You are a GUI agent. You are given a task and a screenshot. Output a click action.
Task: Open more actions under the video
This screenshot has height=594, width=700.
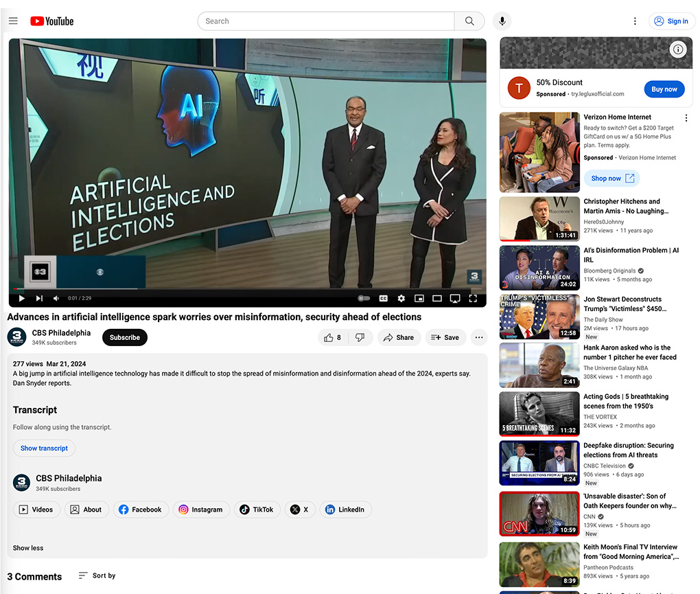[x=478, y=338]
